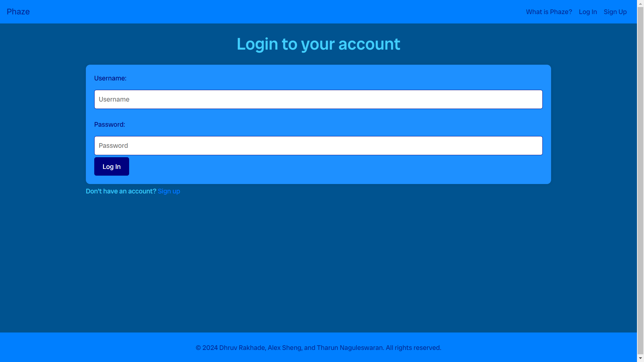This screenshot has width=644, height=362.
Task: Click the Password: label text
Action: [109, 124]
